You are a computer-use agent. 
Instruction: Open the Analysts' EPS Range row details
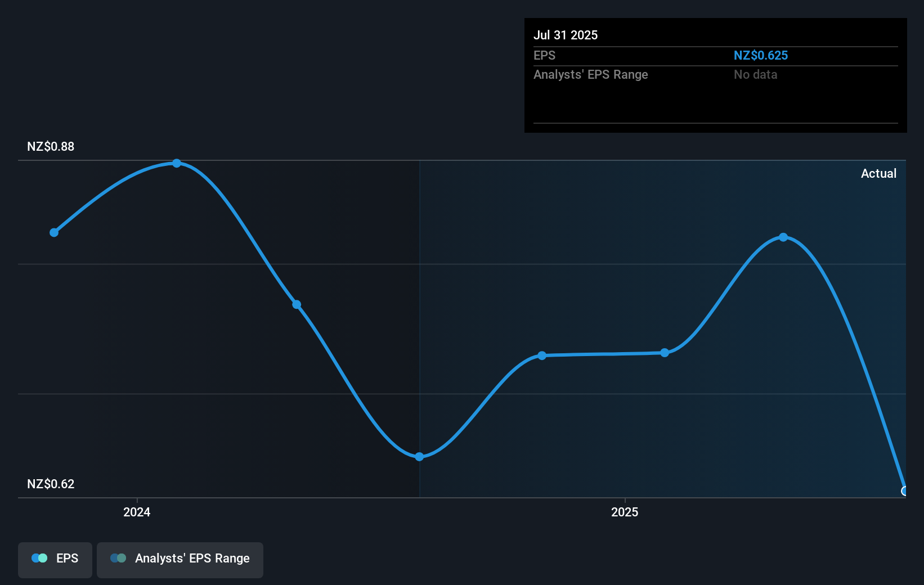pyautogui.click(x=590, y=74)
